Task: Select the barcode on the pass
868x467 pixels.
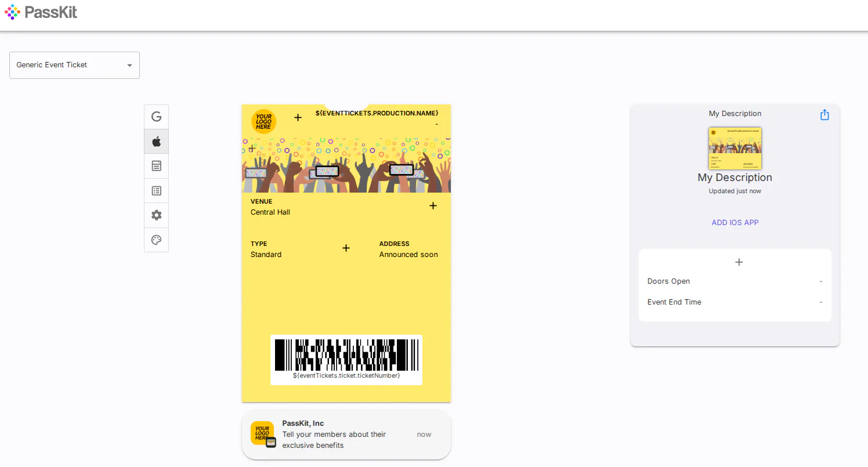Action: [346, 355]
